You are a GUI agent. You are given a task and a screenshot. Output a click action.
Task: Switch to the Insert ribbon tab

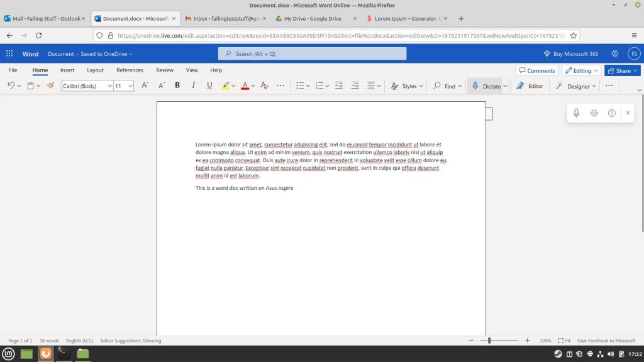click(x=67, y=70)
